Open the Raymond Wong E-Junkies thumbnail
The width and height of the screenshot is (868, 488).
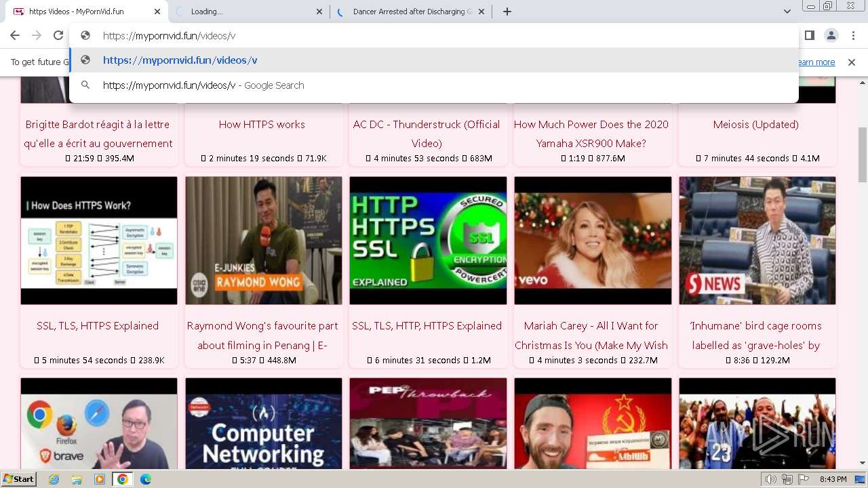pyautogui.click(x=264, y=241)
